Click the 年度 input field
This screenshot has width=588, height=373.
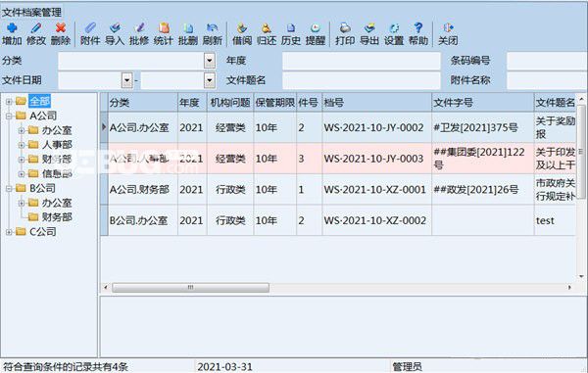tap(362, 61)
